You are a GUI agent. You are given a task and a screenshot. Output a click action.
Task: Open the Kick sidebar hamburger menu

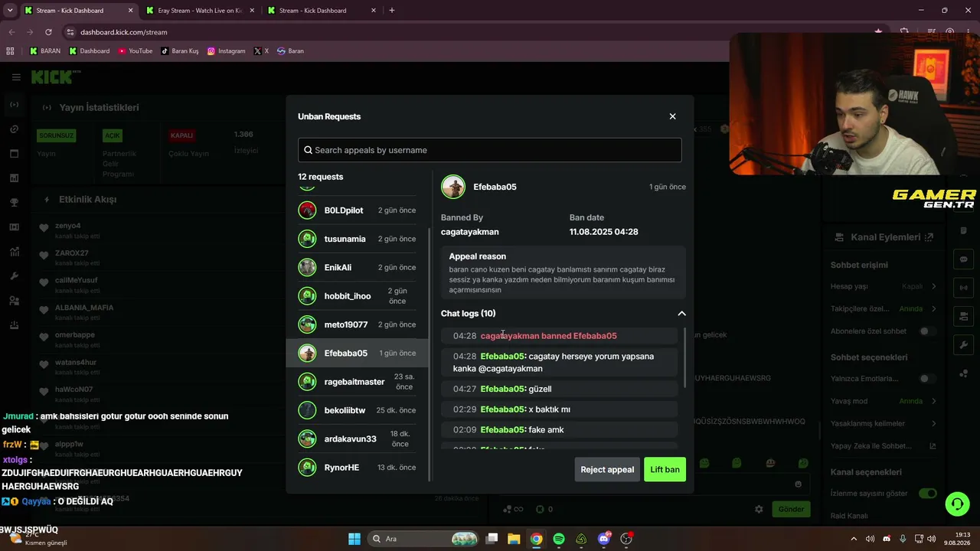(15, 77)
